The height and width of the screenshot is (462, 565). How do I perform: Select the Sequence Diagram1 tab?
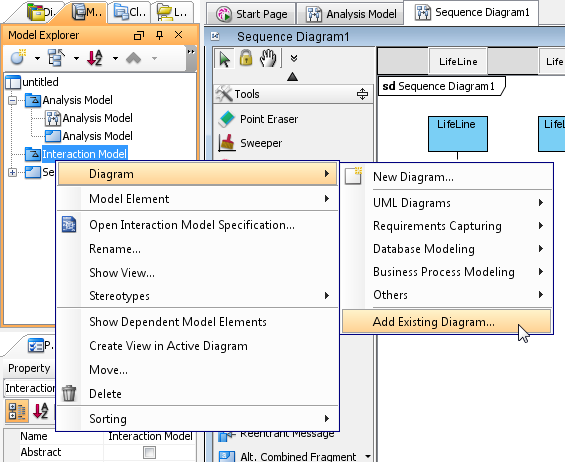coord(472,13)
